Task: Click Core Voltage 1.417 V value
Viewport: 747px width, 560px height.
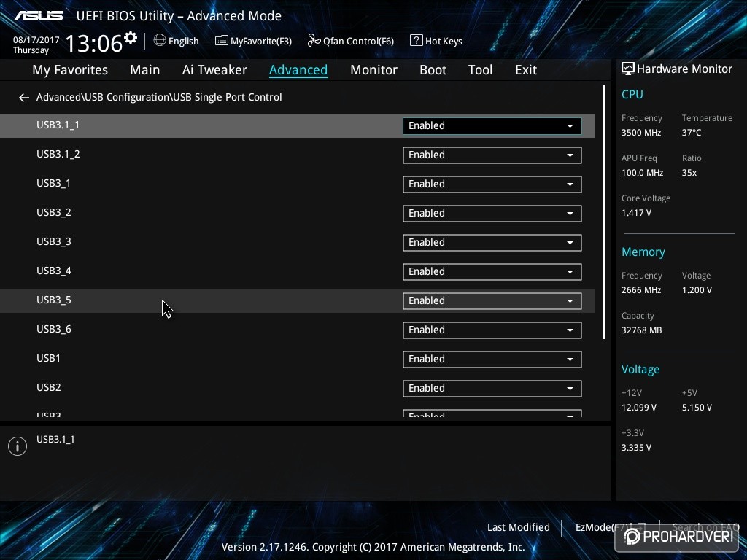Action: coord(636,213)
